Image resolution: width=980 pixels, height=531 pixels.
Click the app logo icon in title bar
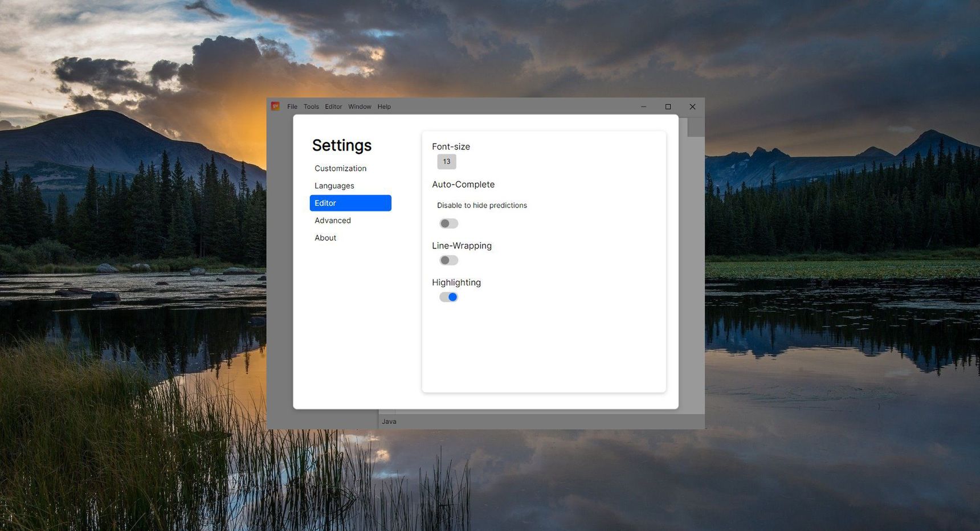click(x=275, y=106)
